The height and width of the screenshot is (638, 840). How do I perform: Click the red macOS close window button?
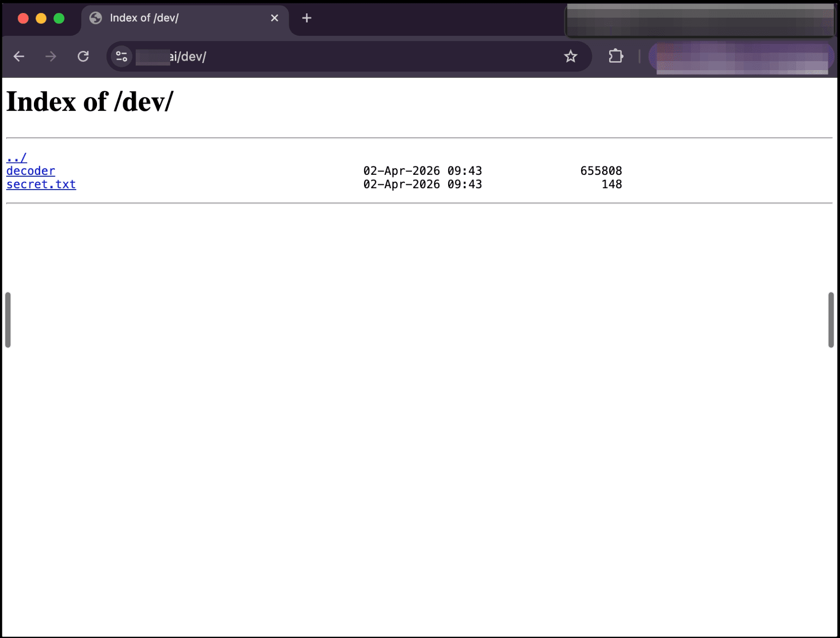23,18
